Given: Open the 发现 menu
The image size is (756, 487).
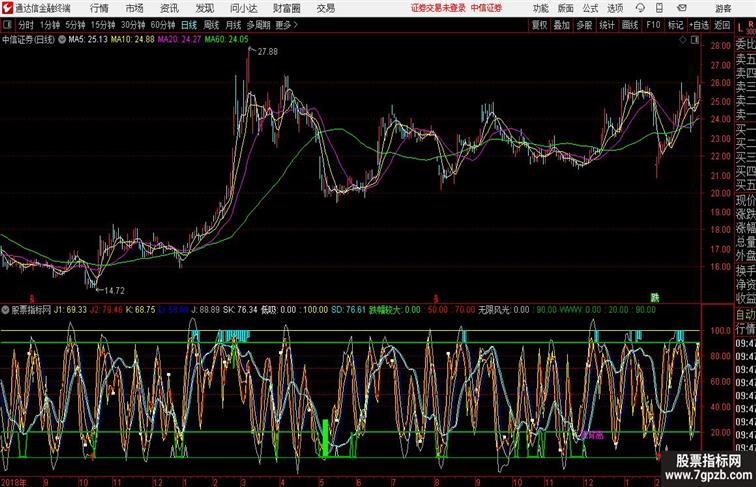Looking at the screenshot, I should click(x=204, y=8).
